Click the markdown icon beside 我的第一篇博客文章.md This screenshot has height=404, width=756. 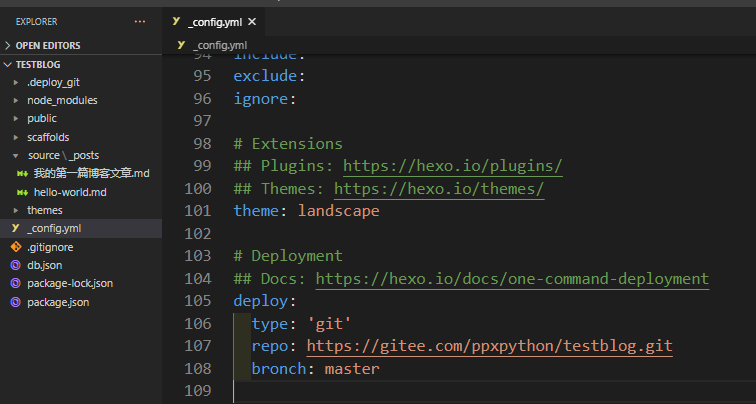(x=22, y=174)
